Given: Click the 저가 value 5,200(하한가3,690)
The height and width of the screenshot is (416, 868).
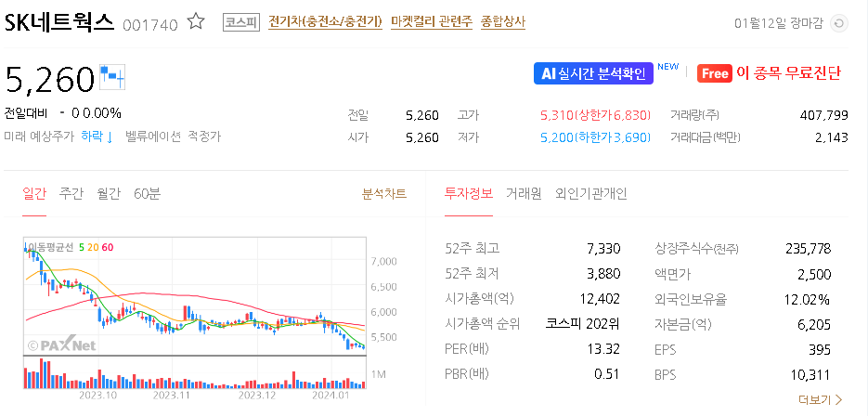Looking at the screenshot, I should (x=595, y=137).
